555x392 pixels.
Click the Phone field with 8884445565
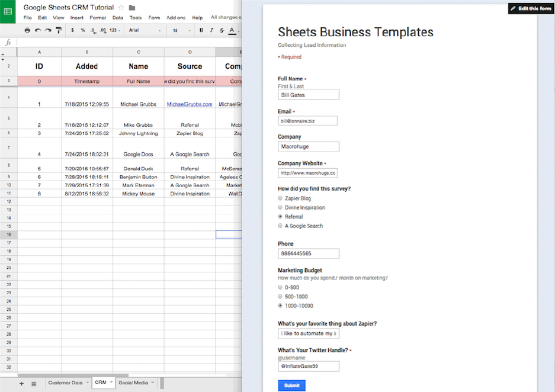click(309, 253)
